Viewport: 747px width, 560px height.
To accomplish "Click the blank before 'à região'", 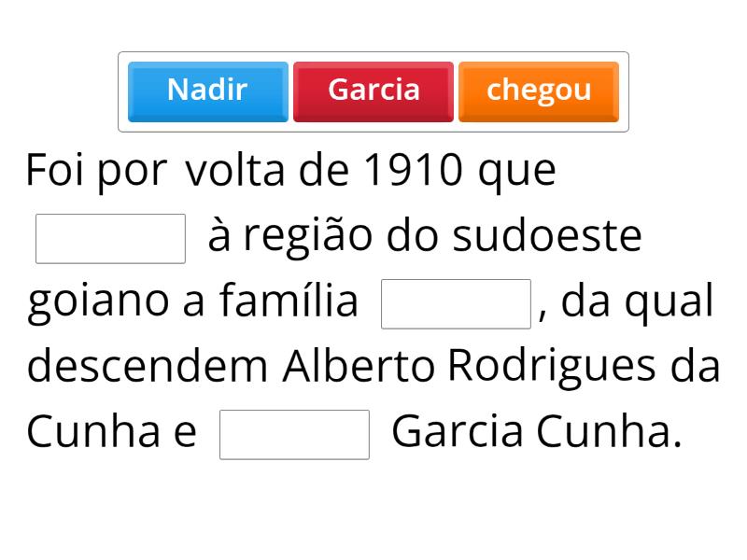I will [x=110, y=239].
